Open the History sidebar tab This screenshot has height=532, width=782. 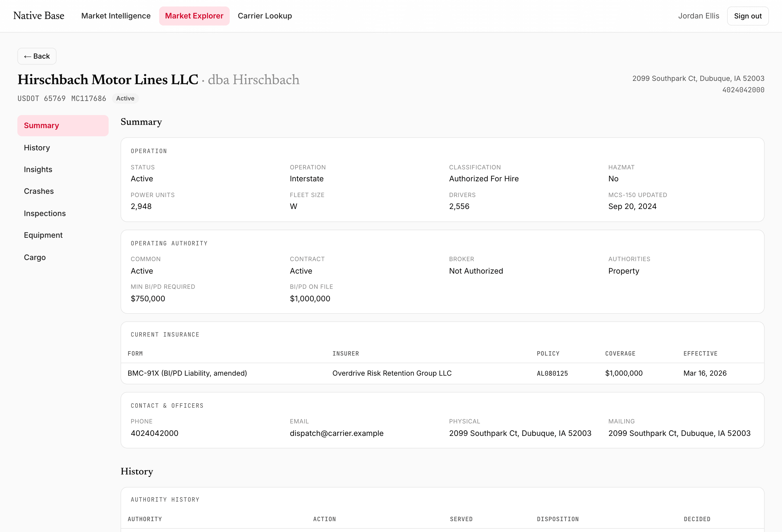pyautogui.click(x=63, y=148)
